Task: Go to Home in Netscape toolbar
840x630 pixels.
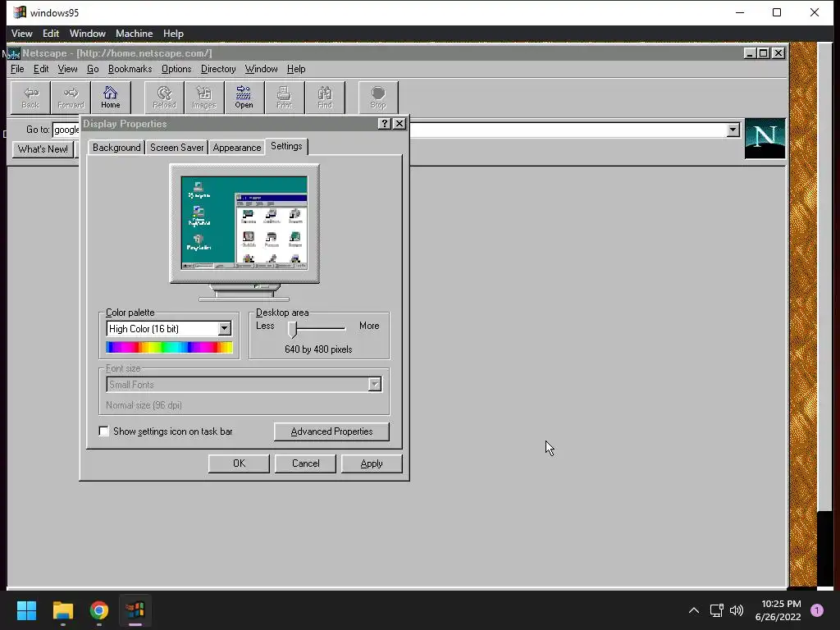Action: point(111,98)
